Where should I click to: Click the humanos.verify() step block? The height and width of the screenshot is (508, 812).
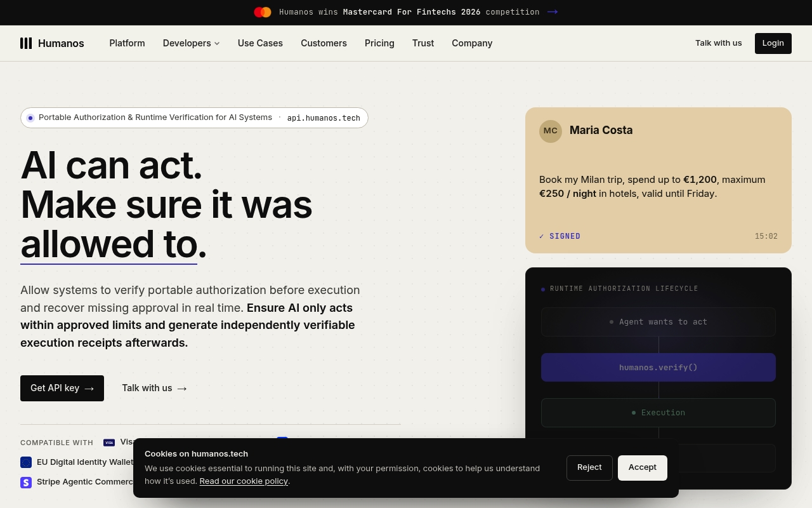pyautogui.click(x=658, y=368)
